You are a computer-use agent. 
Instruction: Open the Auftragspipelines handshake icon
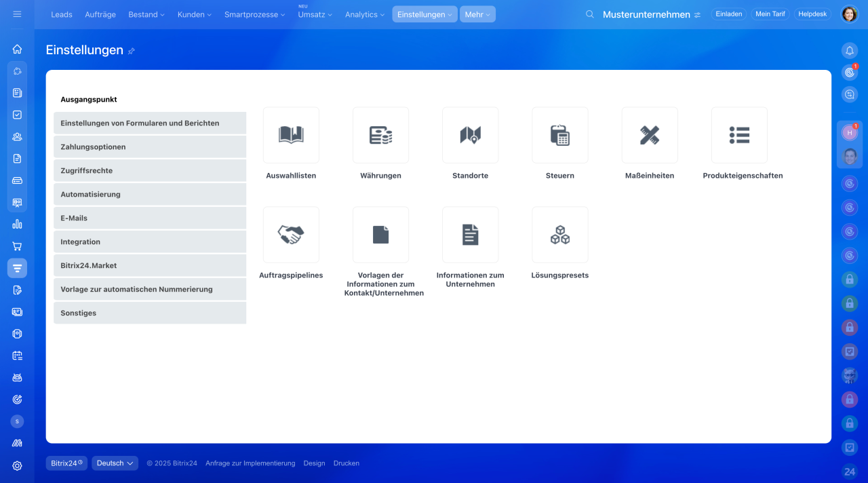coord(291,235)
